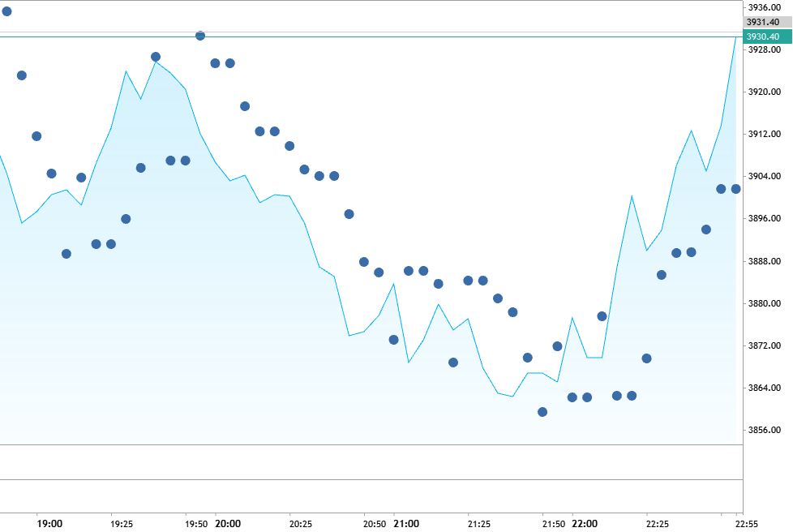
Task: Pick the 21:00 mark on time axis
Action: click(x=406, y=524)
